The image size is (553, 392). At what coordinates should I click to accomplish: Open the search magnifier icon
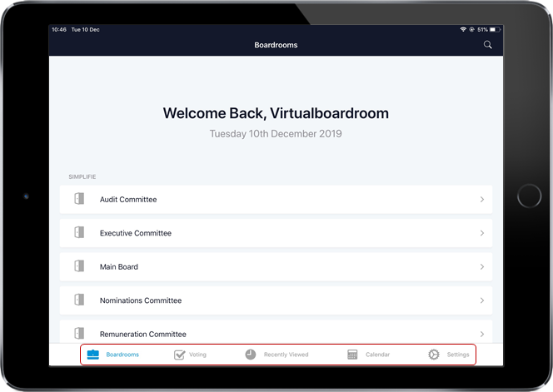488,45
